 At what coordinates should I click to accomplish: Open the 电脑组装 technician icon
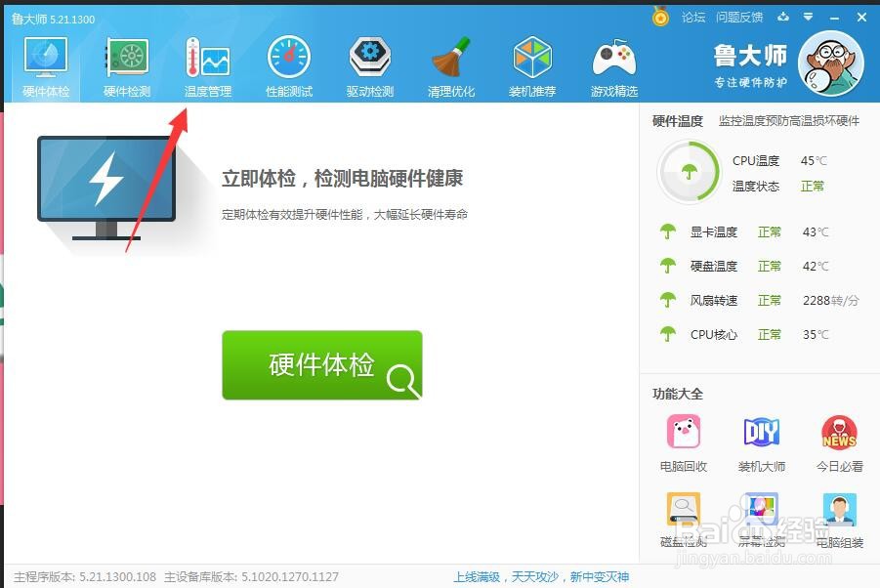click(x=839, y=509)
